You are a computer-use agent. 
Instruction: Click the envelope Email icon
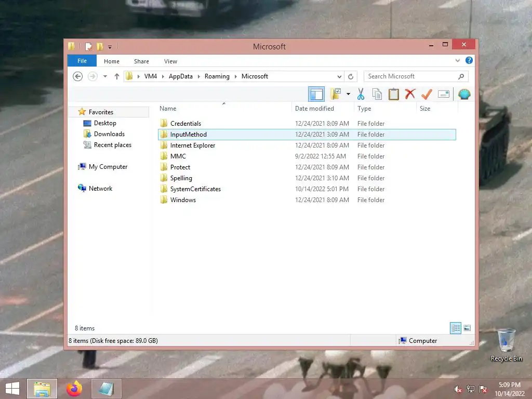coord(444,94)
